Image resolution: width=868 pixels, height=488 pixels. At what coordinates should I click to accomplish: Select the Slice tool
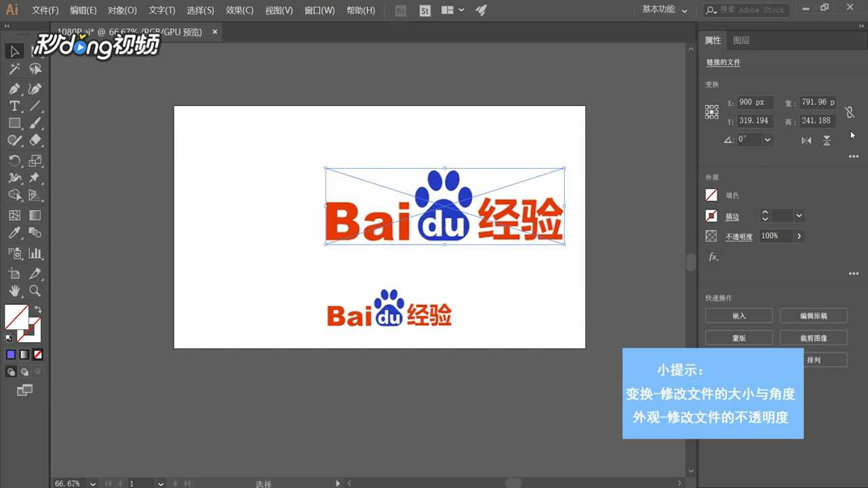pos(35,274)
